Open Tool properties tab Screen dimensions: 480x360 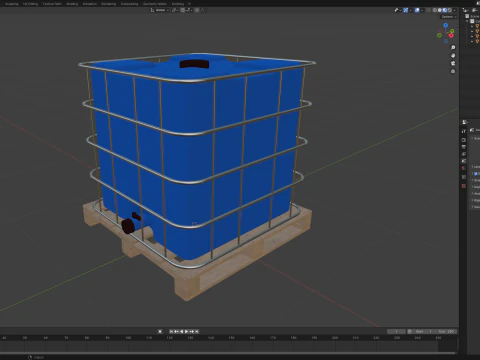pyautogui.click(x=464, y=131)
